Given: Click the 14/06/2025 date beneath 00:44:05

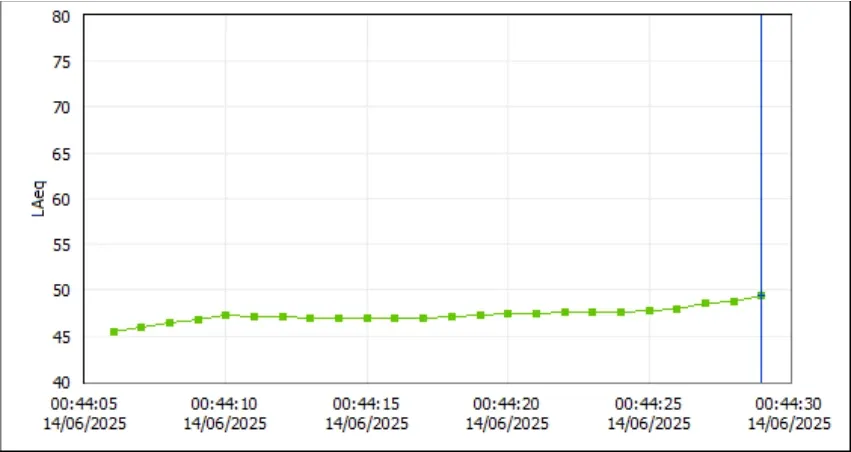Looking at the screenshot, I should point(85,423).
